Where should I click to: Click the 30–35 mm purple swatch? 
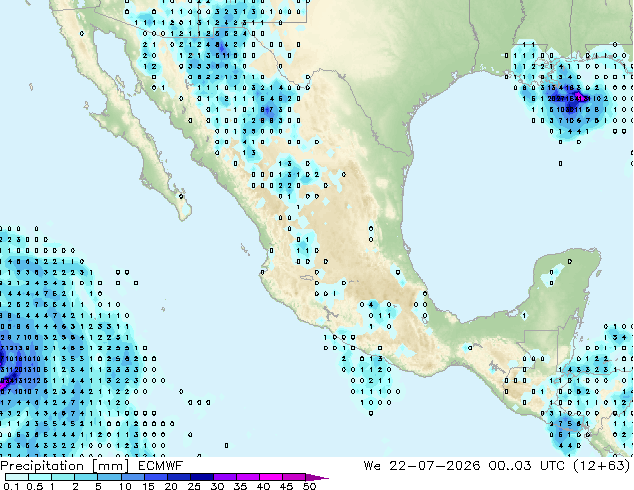tap(225, 477)
